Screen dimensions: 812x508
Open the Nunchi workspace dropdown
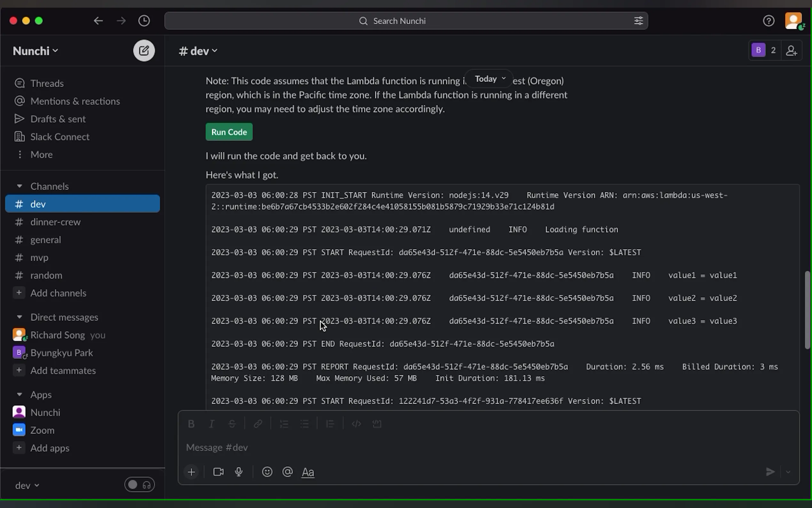point(35,51)
